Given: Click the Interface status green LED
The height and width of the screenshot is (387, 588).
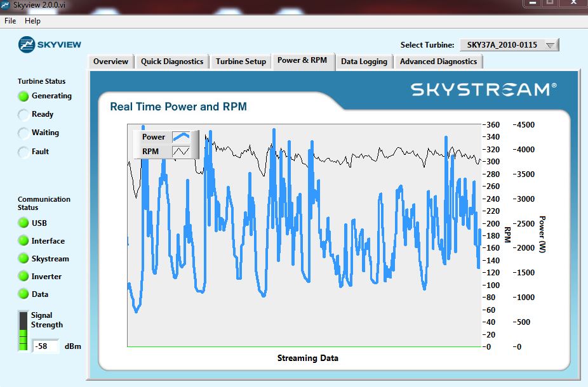Looking at the screenshot, I should click(x=23, y=241).
